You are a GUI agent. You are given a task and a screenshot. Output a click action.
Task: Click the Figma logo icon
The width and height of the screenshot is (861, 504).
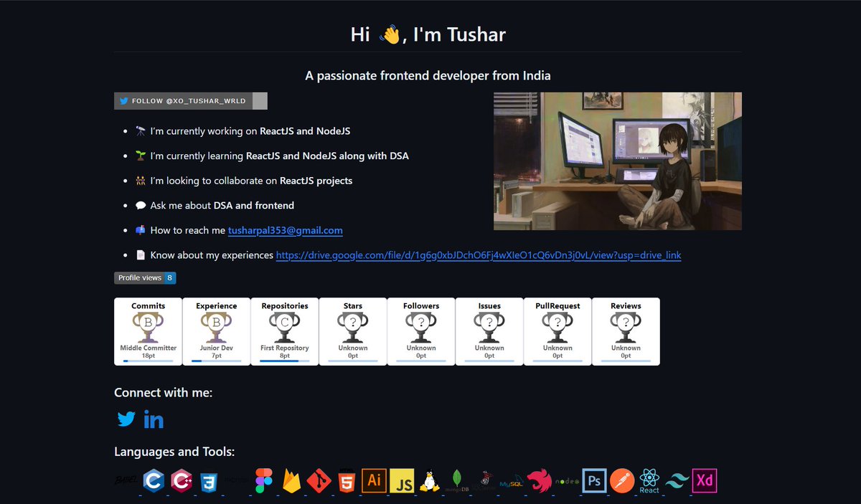coord(263,481)
